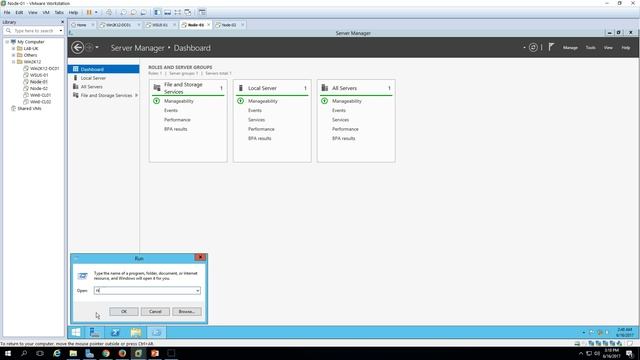Open the Manage menu in Server Manager
This screenshot has height=360, width=640.
coord(570,48)
